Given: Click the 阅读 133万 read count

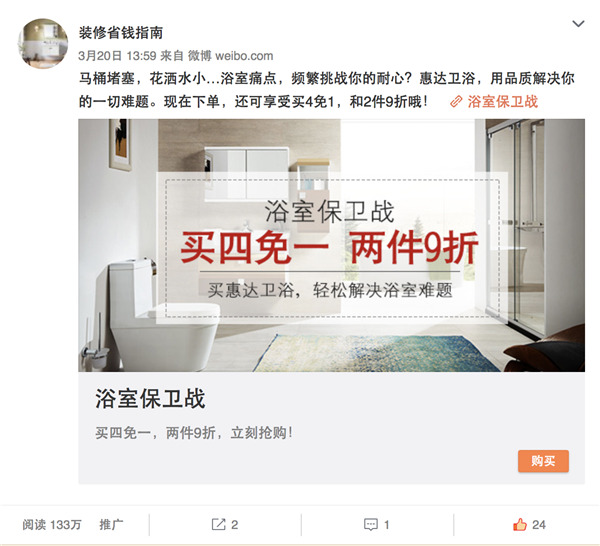Looking at the screenshot, I should [x=52, y=525].
